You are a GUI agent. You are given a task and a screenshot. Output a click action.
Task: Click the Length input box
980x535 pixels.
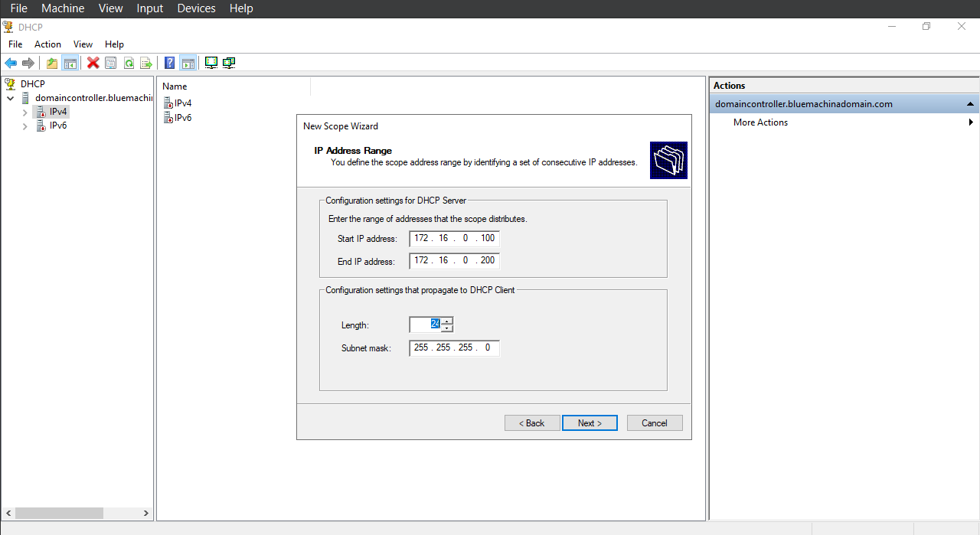click(x=426, y=325)
